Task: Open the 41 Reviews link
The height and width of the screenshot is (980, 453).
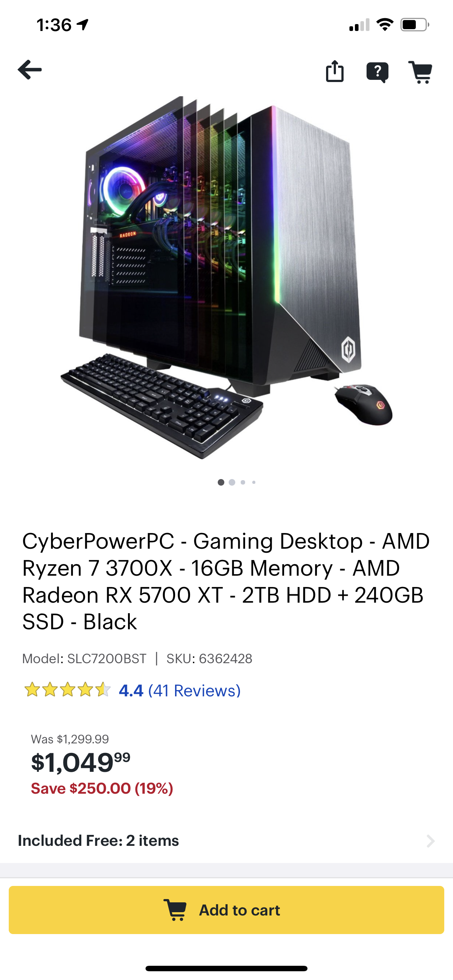Action: (194, 691)
